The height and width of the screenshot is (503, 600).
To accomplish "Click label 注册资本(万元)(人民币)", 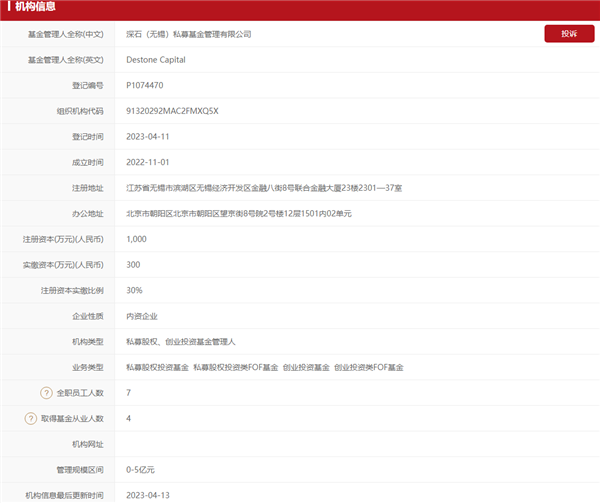I will tap(63, 239).
